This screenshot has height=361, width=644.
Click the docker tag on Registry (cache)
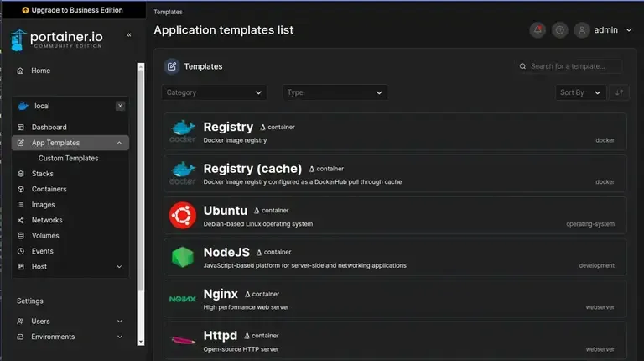(x=605, y=181)
